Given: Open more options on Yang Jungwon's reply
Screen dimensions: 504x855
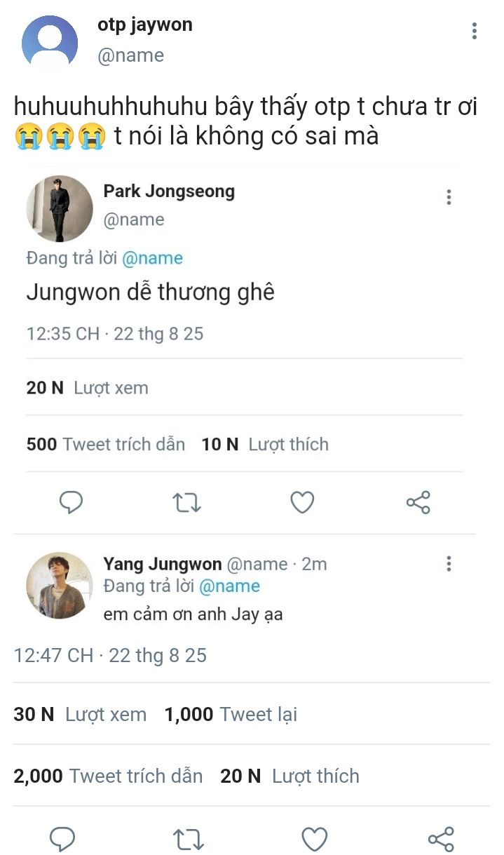Looking at the screenshot, I should coord(449,563).
